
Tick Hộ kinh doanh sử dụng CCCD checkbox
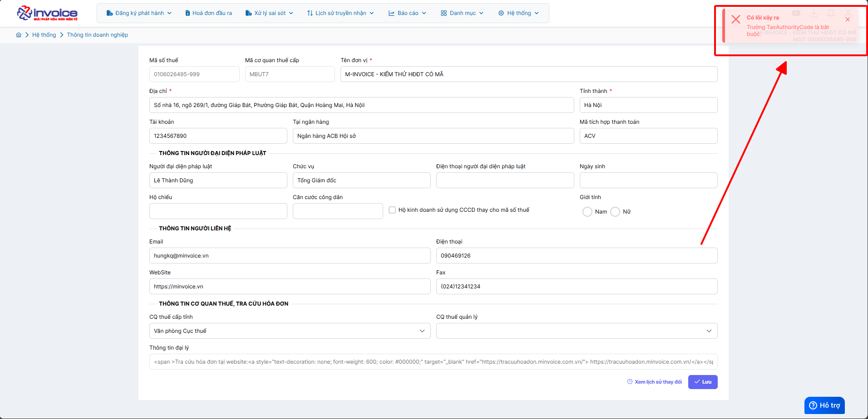(392, 210)
